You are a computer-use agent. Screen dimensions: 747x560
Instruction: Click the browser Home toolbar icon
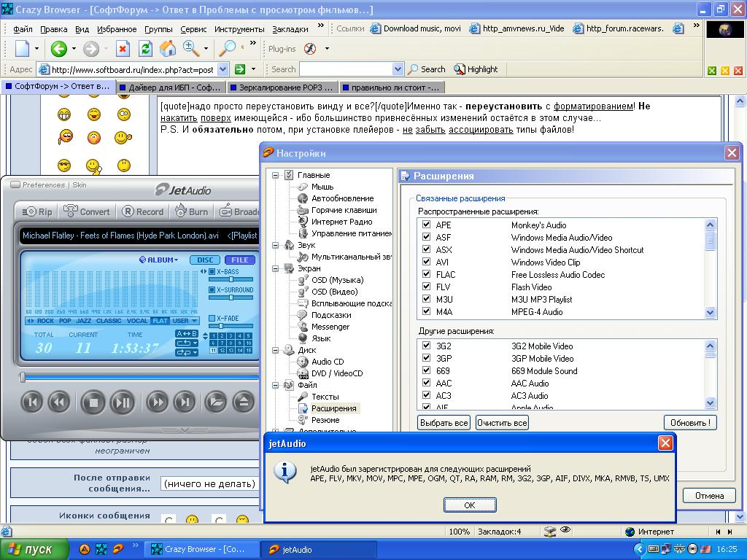pos(168,49)
